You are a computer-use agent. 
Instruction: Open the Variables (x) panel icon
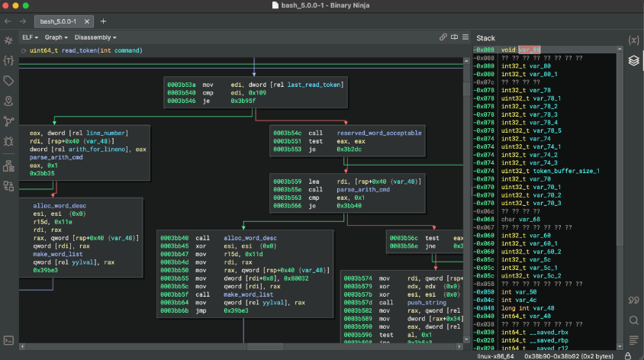(x=633, y=39)
